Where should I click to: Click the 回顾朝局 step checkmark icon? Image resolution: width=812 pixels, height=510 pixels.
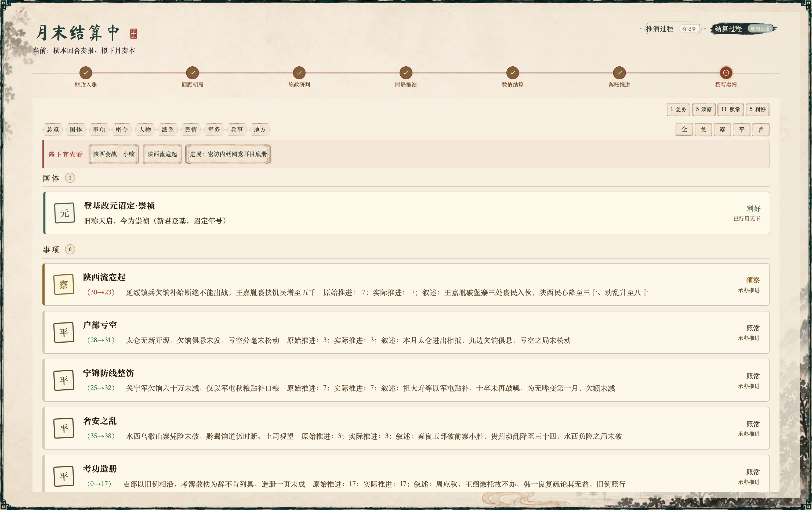coord(193,73)
